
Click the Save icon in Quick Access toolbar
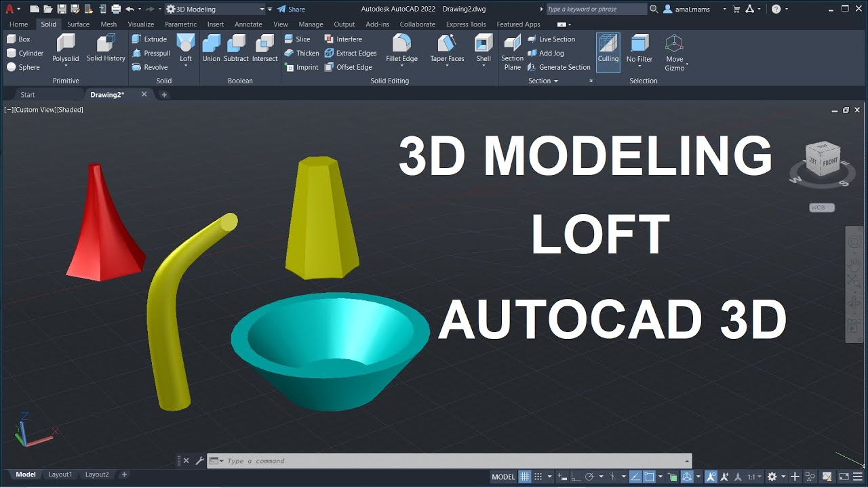(62, 9)
